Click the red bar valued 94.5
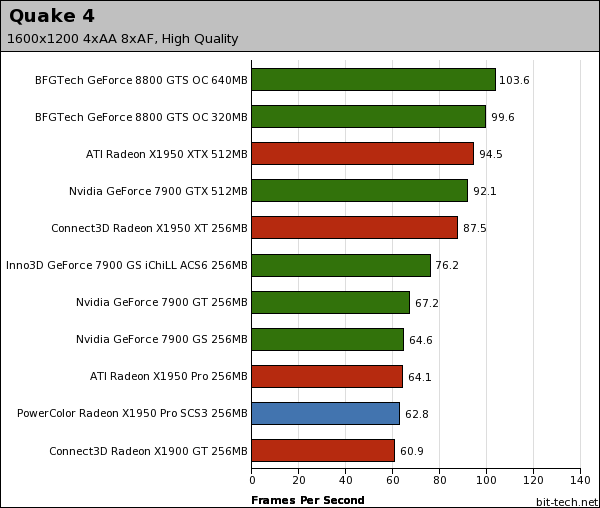Image resolution: width=600 pixels, height=508 pixels. coord(363,154)
